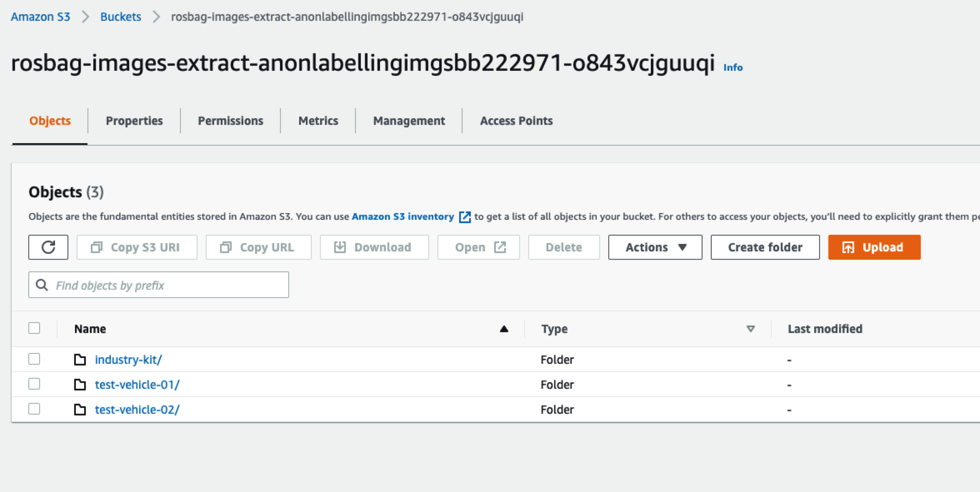
Task: Click the Download button
Action: click(375, 247)
